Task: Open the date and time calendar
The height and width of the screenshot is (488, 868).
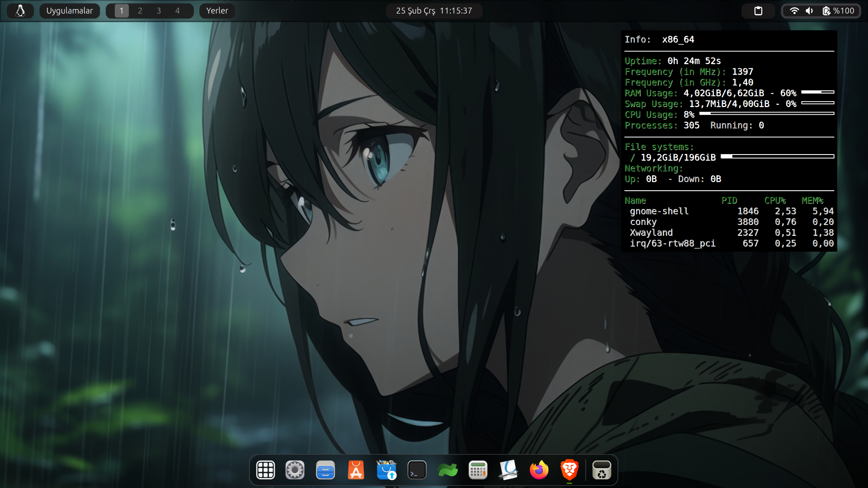Action: [434, 11]
